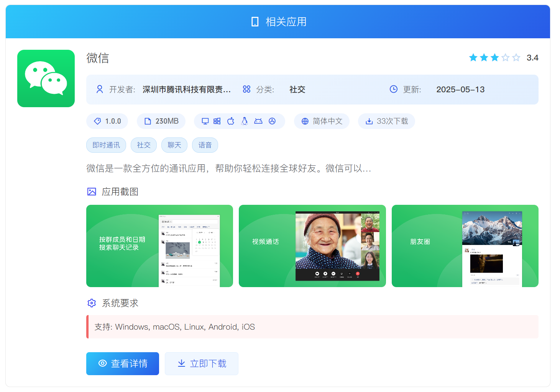Select the 语音 tag chip

[x=205, y=145]
